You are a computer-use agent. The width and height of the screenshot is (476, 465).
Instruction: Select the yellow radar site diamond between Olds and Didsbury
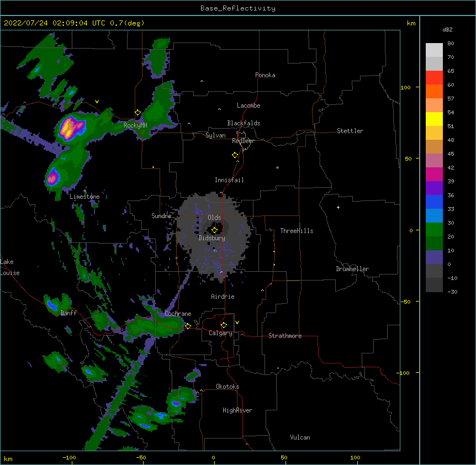coord(214,230)
